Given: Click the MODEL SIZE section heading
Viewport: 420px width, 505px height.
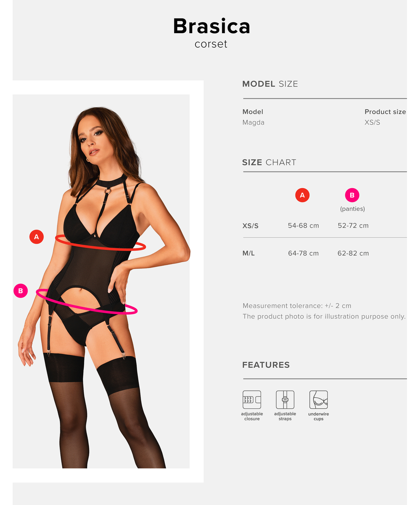Looking at the screenshot, I should [x=270, y=84].
